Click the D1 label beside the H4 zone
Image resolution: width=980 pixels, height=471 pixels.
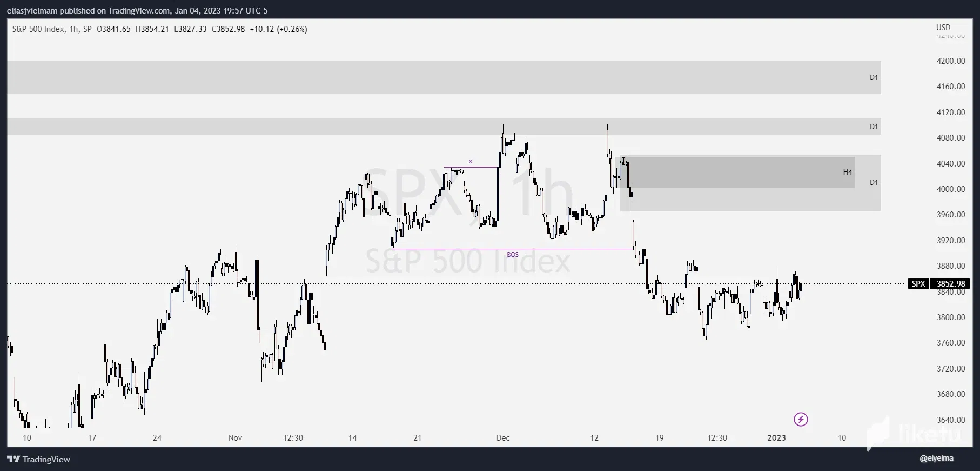tap(874, 183)
